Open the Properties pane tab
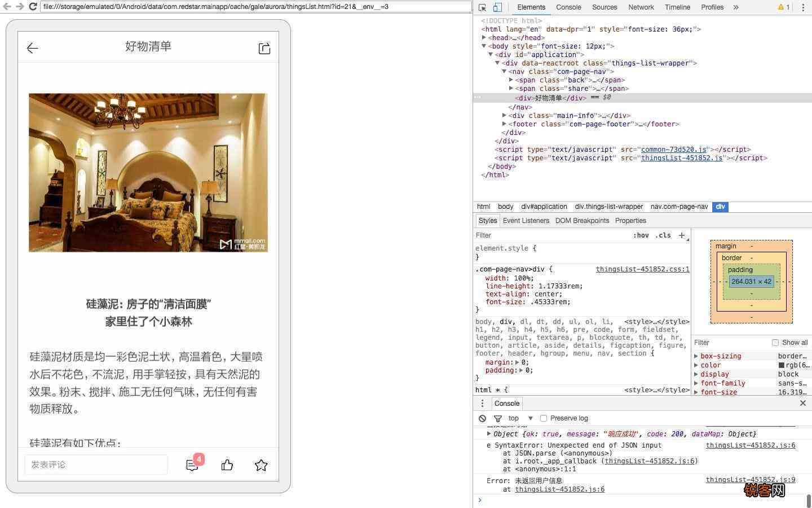This screenshot has height=508, width=812. tap(630, 221)
